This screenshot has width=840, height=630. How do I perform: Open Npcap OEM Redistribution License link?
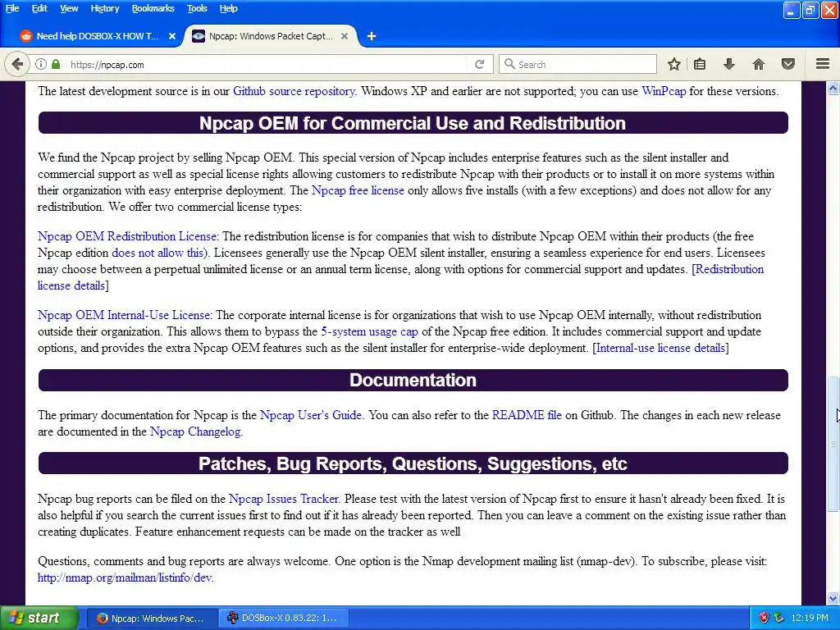click(127, 236)
